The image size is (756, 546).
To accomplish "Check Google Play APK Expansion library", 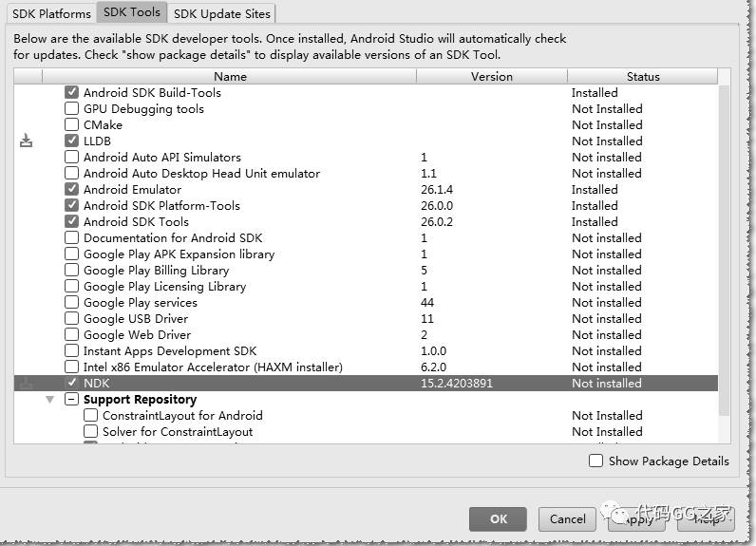I will tap(71, 254).
